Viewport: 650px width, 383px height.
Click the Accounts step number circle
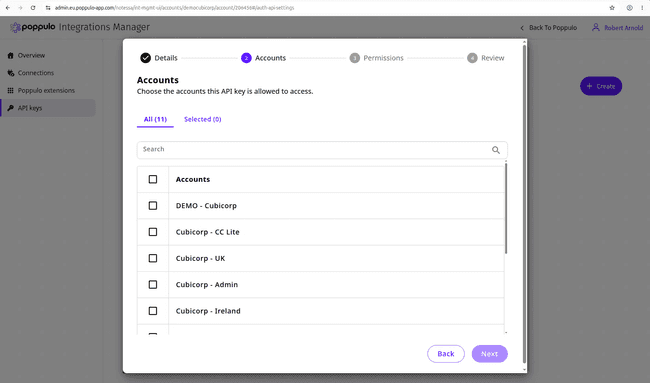pyautogui.click(x=246, y=58)
